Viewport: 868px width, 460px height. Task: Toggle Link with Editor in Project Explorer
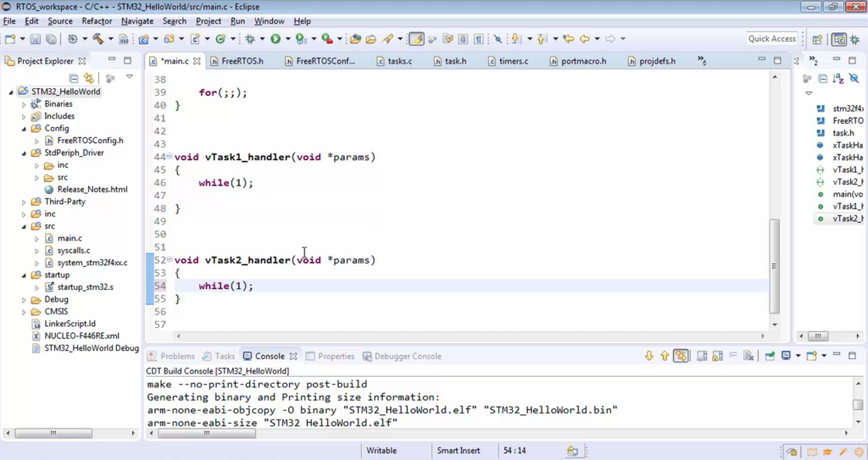click(x=88, y=78)
